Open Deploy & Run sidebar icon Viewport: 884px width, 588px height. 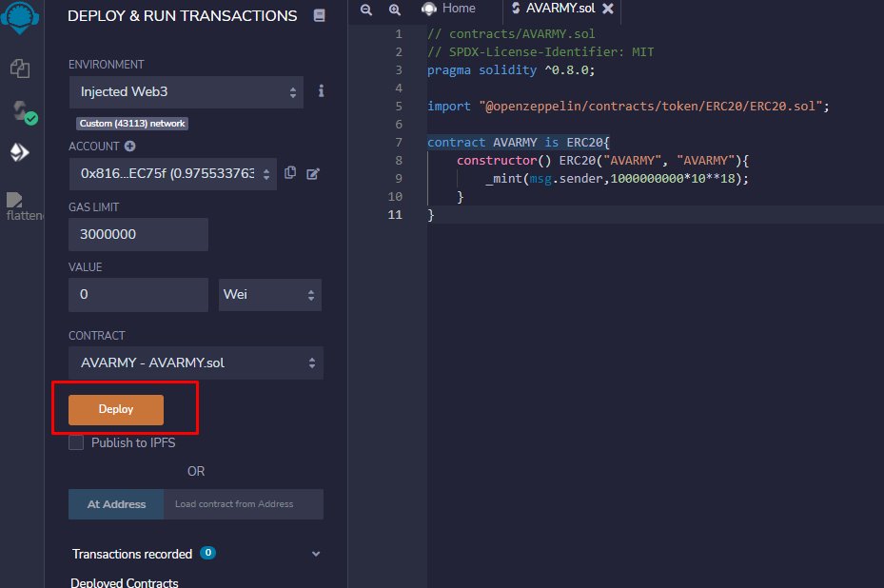(20, 152)
